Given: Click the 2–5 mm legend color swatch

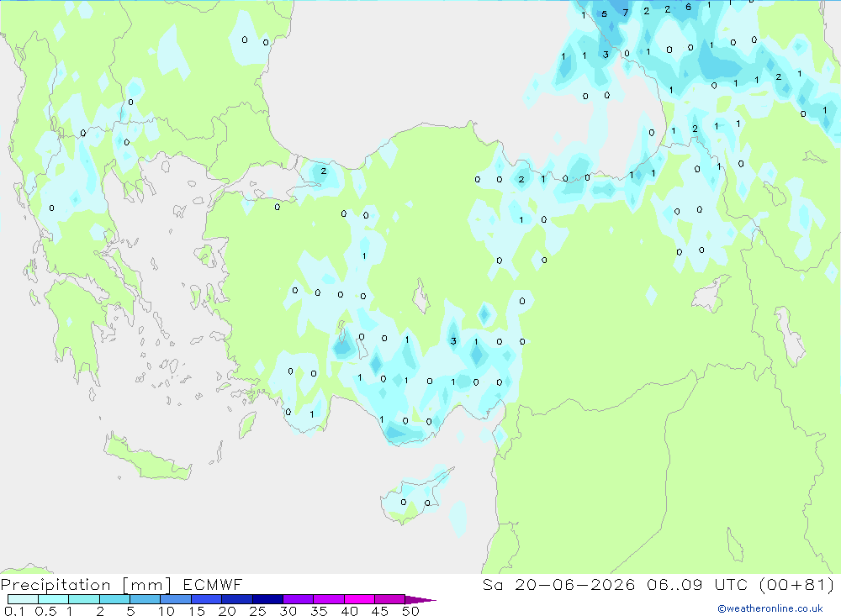Looking at the screenshot, I should 114,599.
